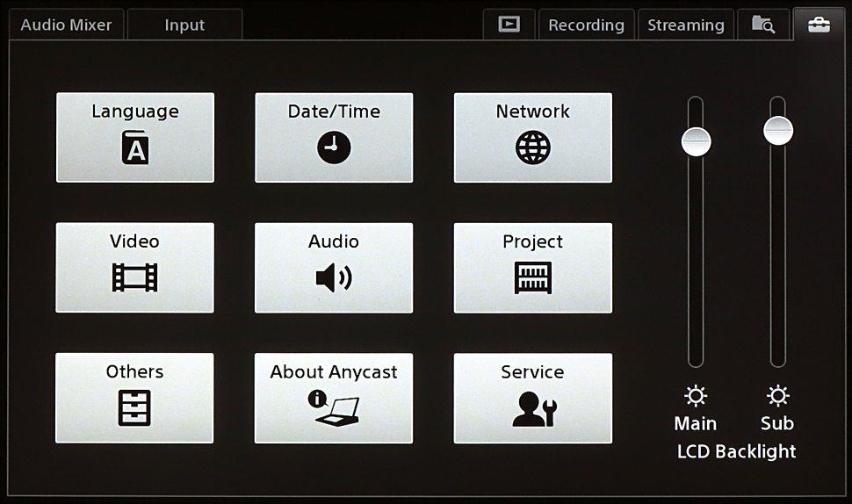
Task: Switch to the Input tab
Action: pyautogui.click(x=184, y=25)
